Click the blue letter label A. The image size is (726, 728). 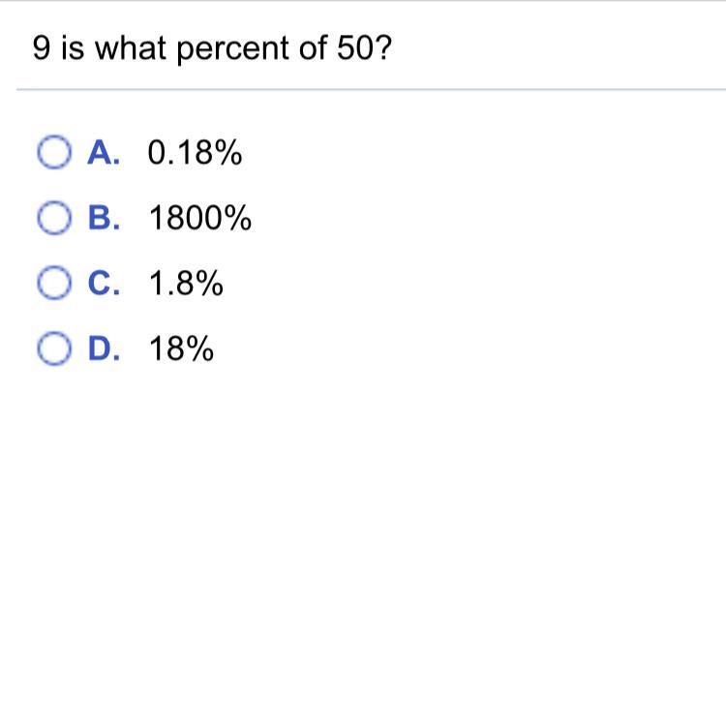click(x=103, y=153)
